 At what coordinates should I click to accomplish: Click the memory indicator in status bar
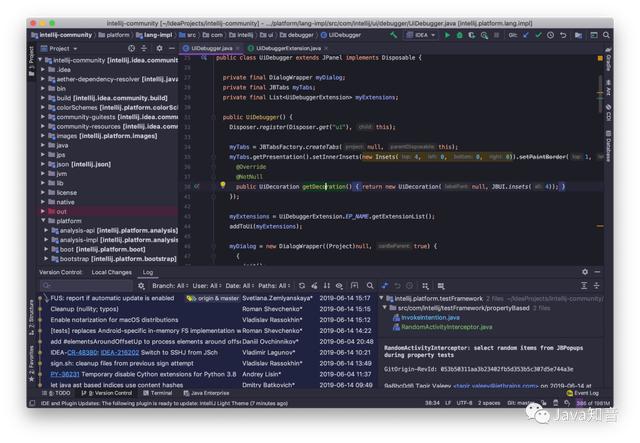click(592, 403)
